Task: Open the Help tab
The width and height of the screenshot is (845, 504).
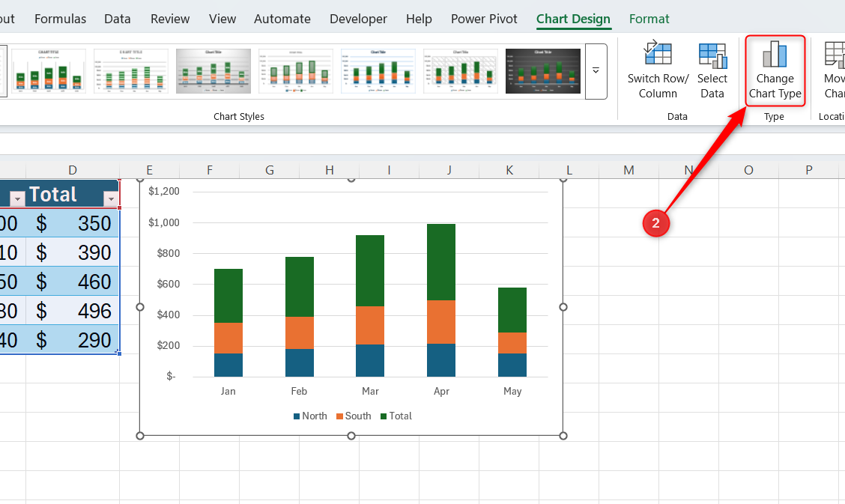Action: tap(419, 19)
